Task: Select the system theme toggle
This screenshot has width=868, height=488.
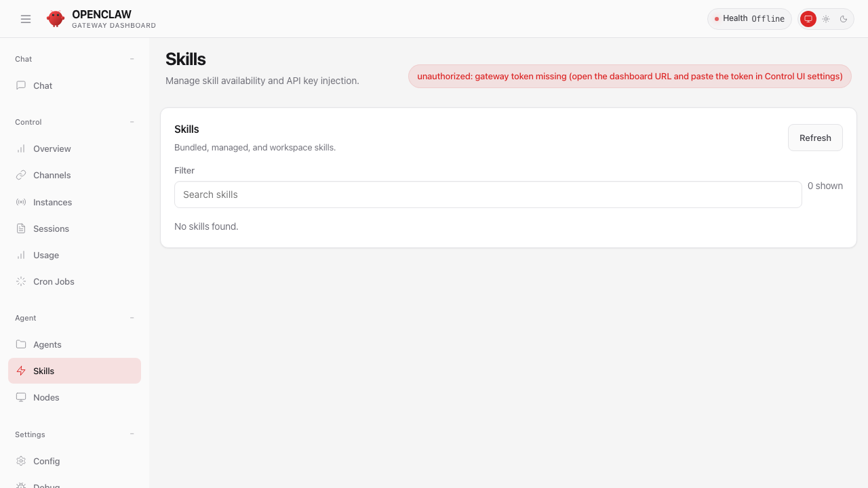Action: coord(808,19)
